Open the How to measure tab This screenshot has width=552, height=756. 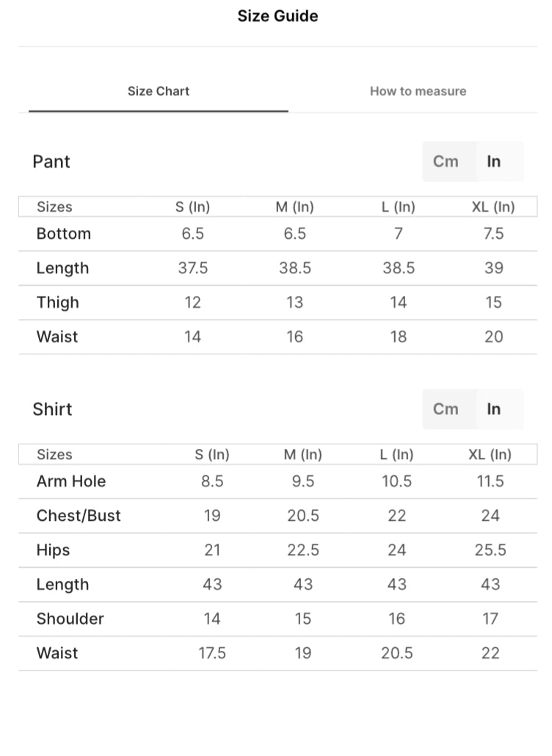click(x=418, y=92)
